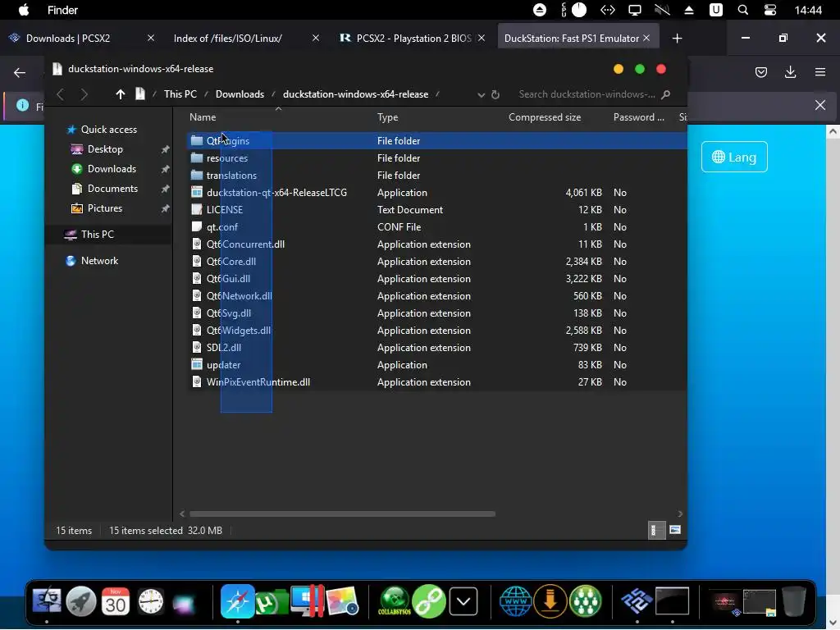The height and width of the screenshot is (630, 840).
Task: Click the back navigation arrow in explorer
Action: [x=61, y=94]
